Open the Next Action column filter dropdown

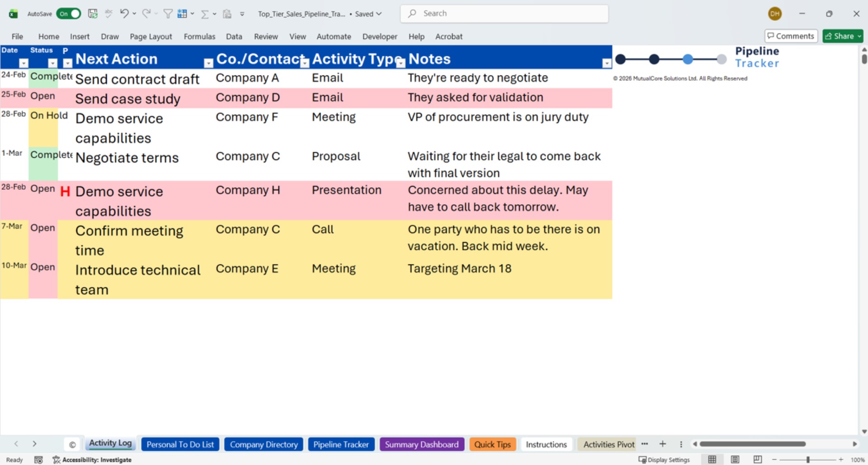[x=208, y=63]
